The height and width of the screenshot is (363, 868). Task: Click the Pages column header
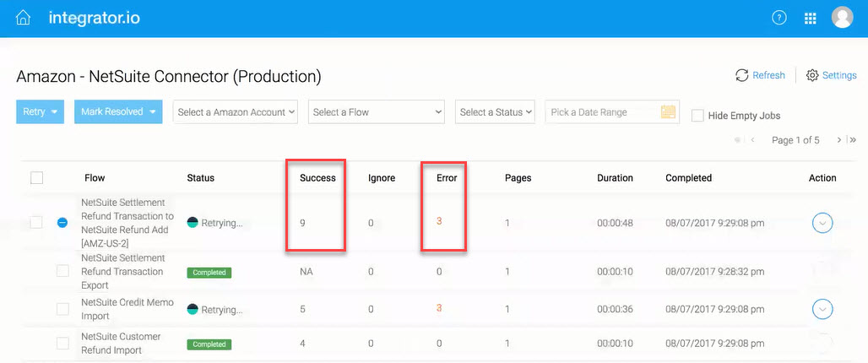click(x=518, y=178)
